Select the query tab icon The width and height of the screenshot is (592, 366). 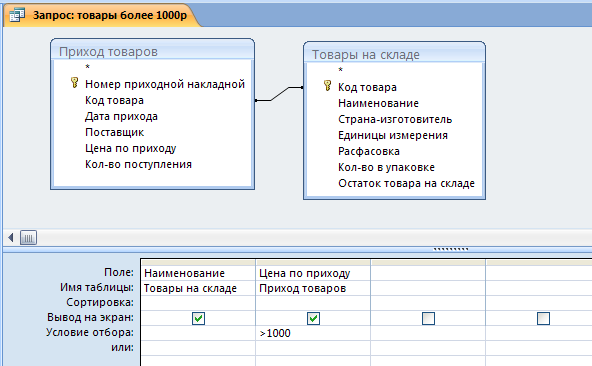pos(17,15)
